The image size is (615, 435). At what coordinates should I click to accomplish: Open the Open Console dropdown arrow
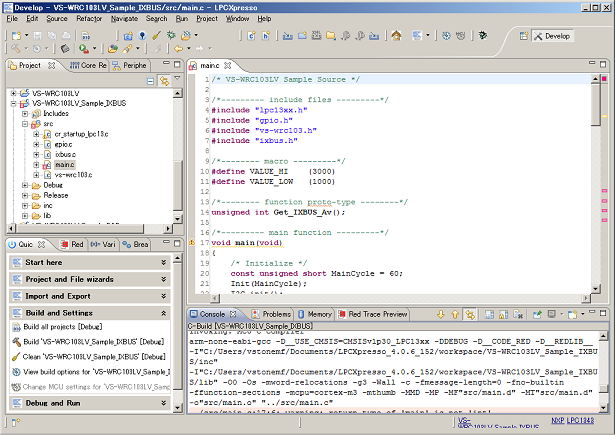pos(582,314)
